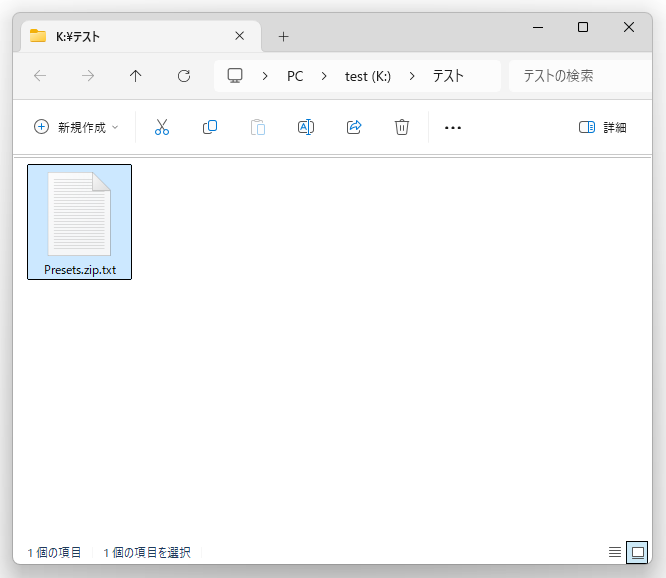This screenshot has width=666, height=578.
Task: Open the See more ellipsis menu
Action: [x=453, y=127]
